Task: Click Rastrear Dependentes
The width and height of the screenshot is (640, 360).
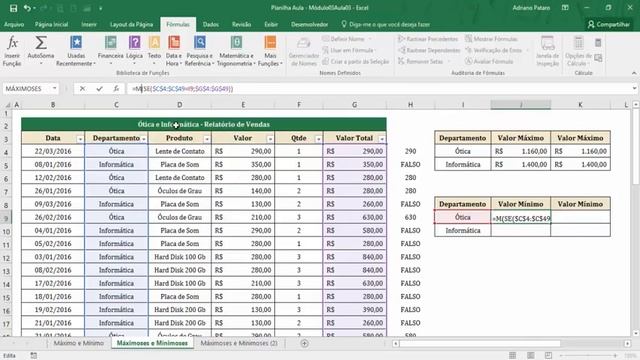Action: pyautogui.click(x=429, y=50)
